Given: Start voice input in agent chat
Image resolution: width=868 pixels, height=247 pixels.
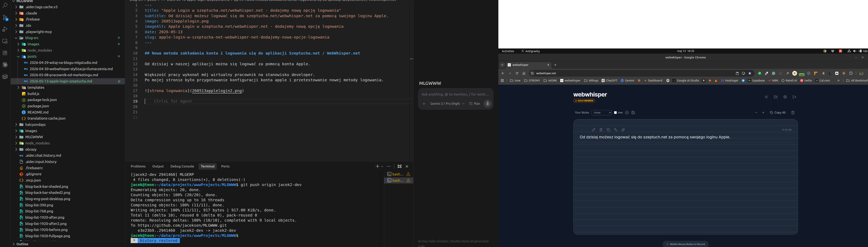Looking at the screenshot, I should click(488, 104).
